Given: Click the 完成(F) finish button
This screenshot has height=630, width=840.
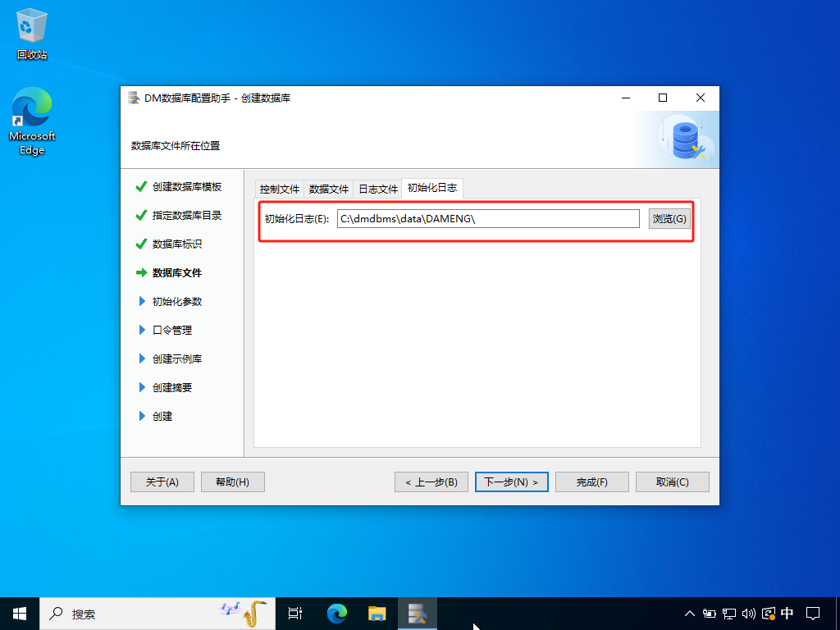Looking at the screenshot, I should (x=592, y=482).
